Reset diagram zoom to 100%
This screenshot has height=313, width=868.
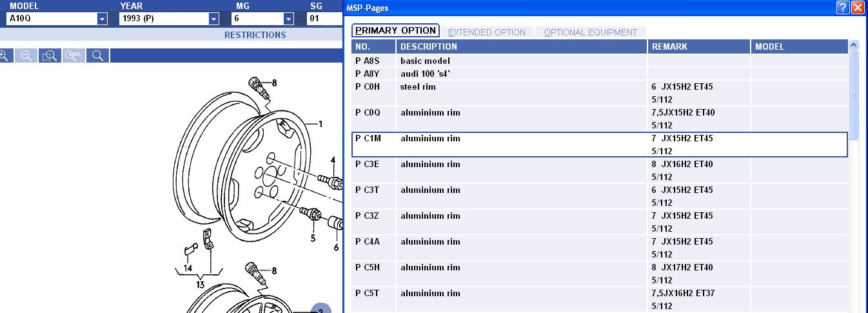pyautogui.click(x=74, y=56)
